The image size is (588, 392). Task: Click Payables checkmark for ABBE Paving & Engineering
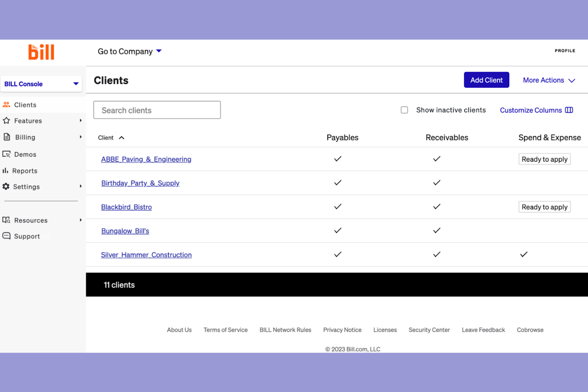338,159
